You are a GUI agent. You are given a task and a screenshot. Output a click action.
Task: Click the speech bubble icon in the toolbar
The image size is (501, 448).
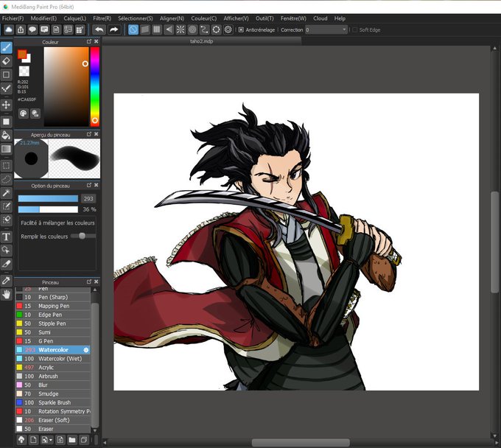click(32, 29)
